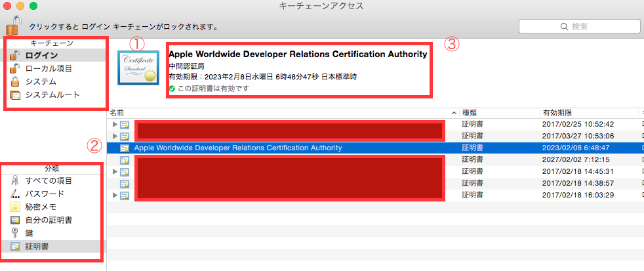Click the folder icon beside システムルート
644x271 pixels.
[15, 95]
